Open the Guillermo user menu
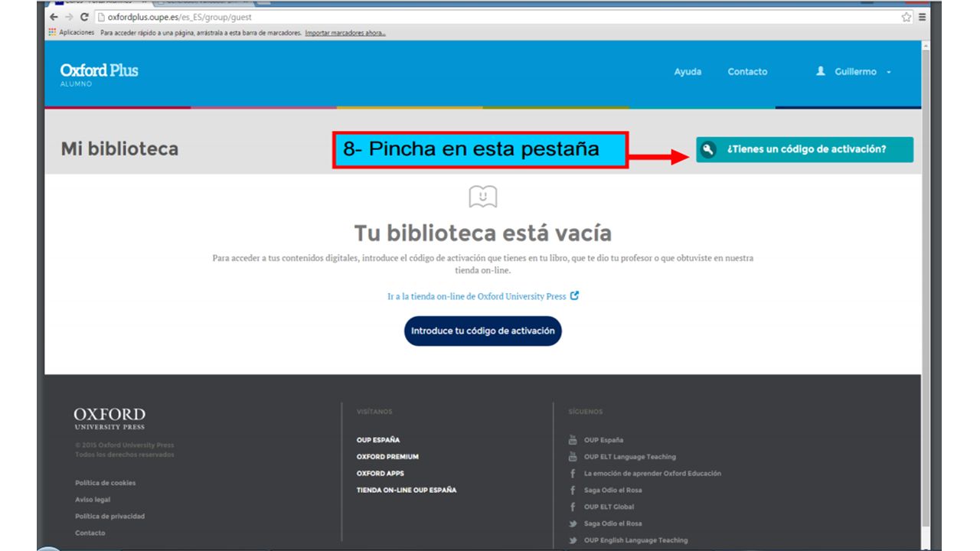 (854, 71)
